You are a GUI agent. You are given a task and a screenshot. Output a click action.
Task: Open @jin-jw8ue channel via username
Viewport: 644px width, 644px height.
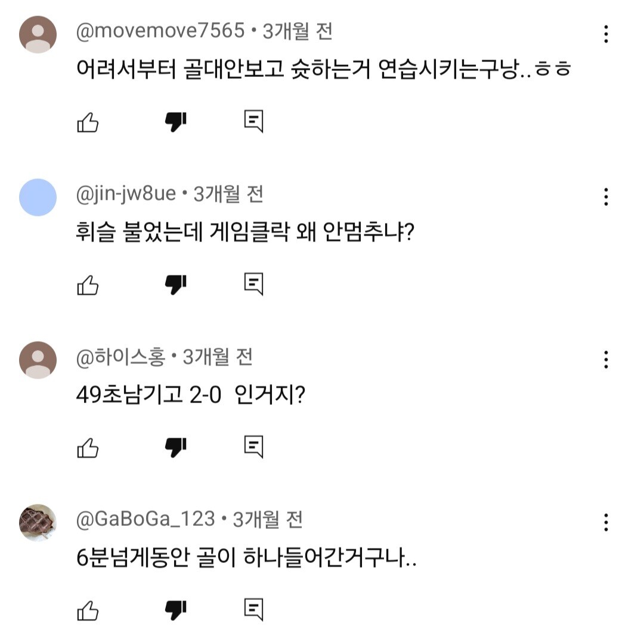click(126, 194)
